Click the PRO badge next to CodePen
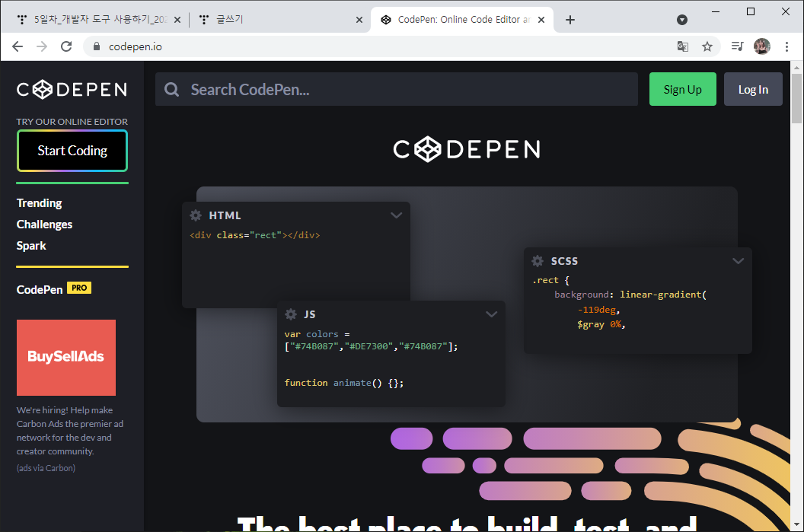Viewport: 804px width, 532px height. coord(79,288)
